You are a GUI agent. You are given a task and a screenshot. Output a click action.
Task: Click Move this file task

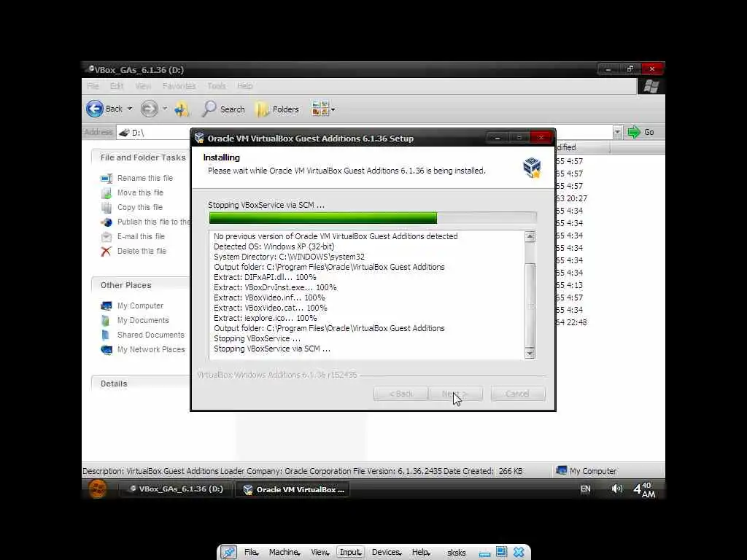[141, 192]
